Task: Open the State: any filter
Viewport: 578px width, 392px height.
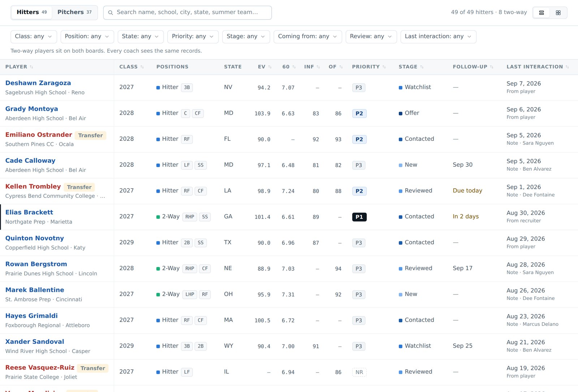Action: pos(141,36)
